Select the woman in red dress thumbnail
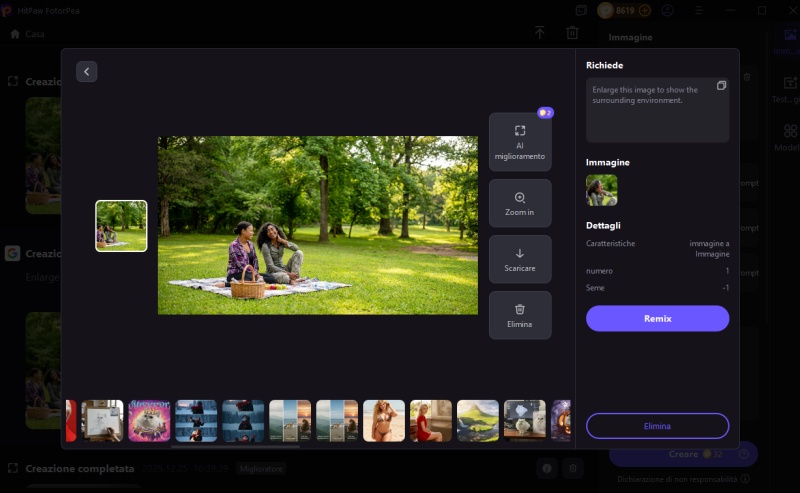Viewport: 800px width, 493px height. tap(430, 421)
